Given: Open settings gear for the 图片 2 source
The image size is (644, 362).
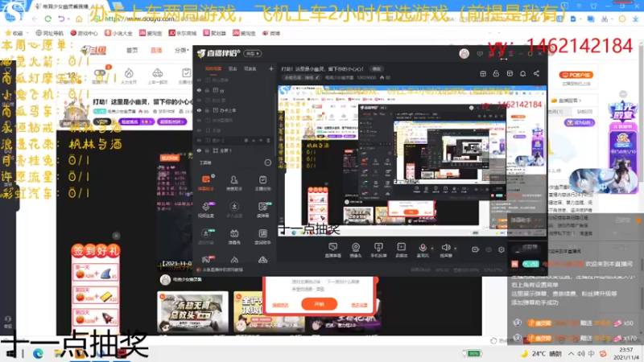Looking at the screenshot, I should pyautogui.click(x=246, y=140).
